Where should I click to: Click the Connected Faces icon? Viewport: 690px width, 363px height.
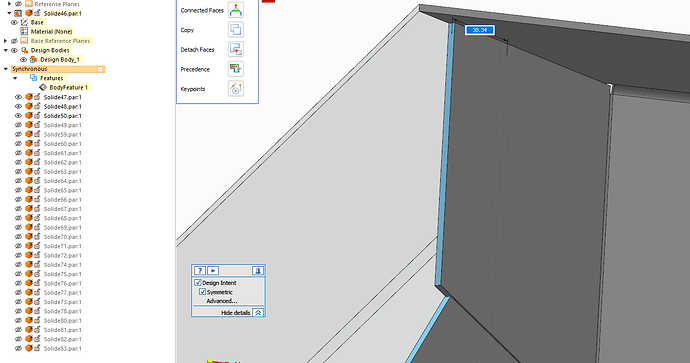236,10
